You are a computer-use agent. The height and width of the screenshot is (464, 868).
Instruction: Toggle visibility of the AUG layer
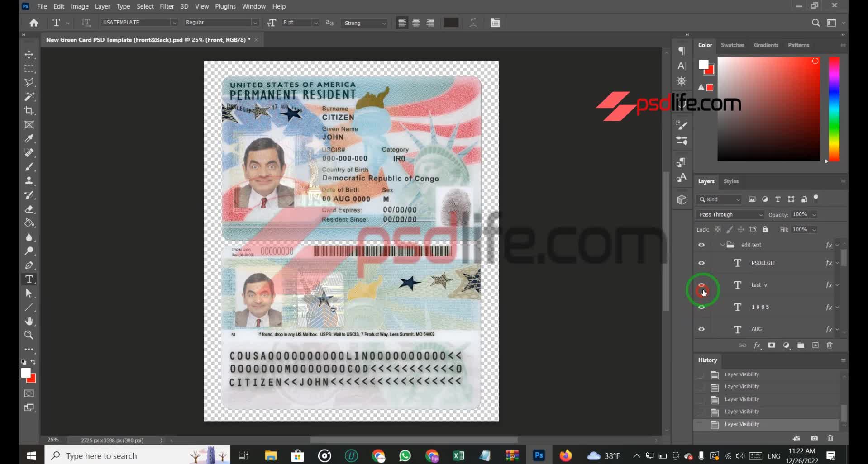point(701,329)
